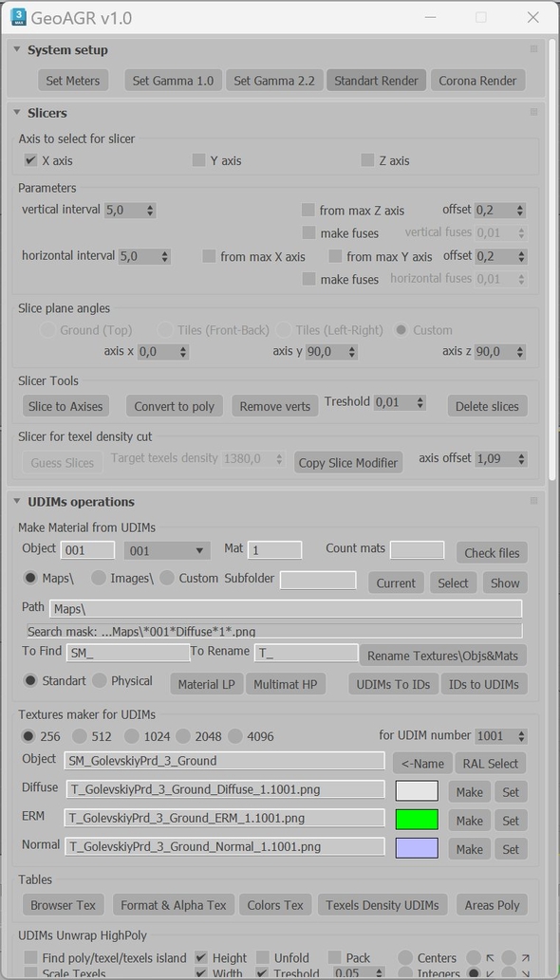The image size is (560, 980).
Task: Click the Slicers rollout grip icon
Action: click(x=533, y=113)
